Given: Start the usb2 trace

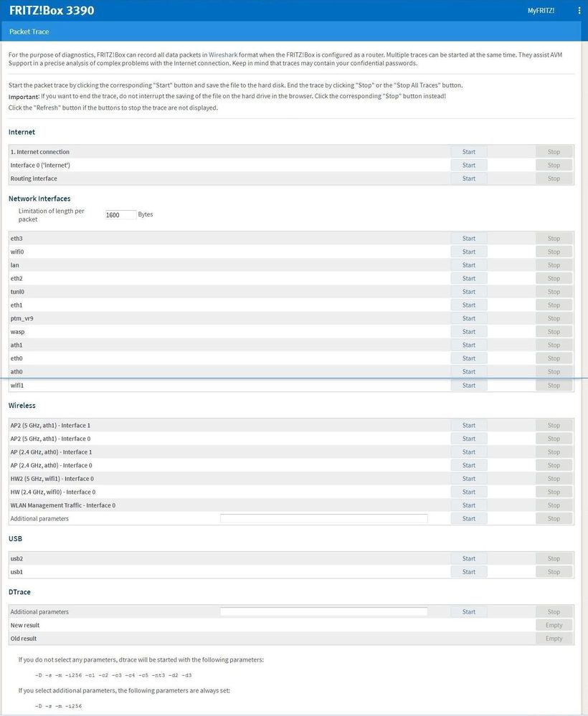Looking at the screenshot, I should point(469,558).
